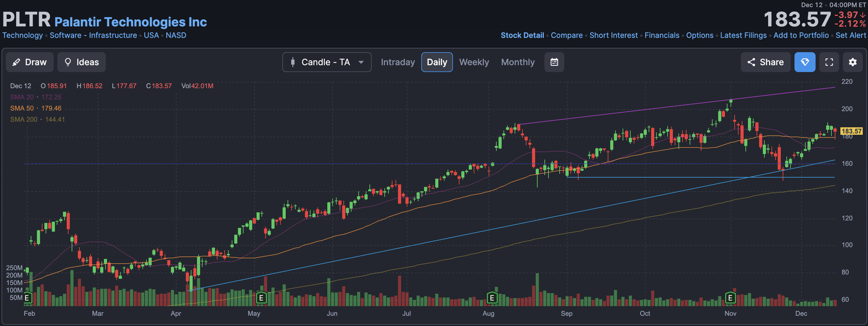Open chart settings gear icon
The image size is (868, 326).
point(852,62)
